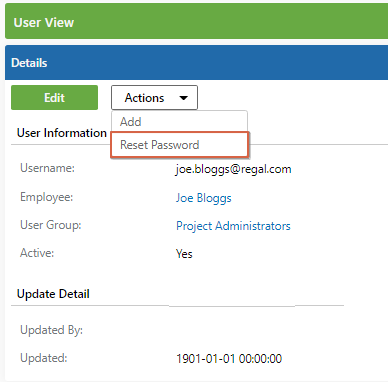The image size is (388, 382).
Task: Select the User Information section heading
Action: pos(62,133)
